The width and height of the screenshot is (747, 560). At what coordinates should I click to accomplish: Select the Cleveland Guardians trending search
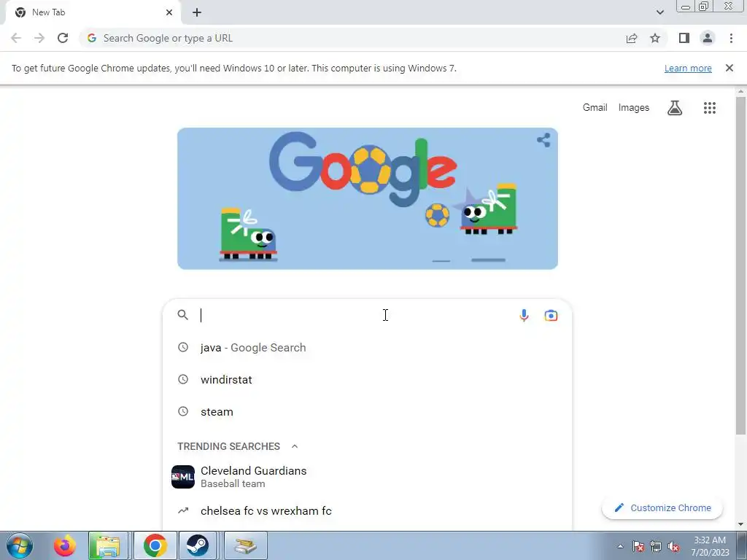pos(367,477)
